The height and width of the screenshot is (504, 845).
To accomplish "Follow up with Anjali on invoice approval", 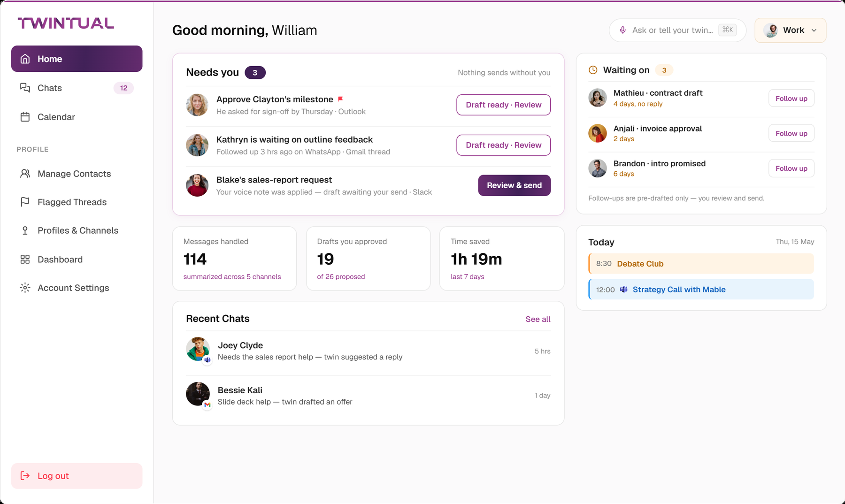I will (x=791, y=133).
